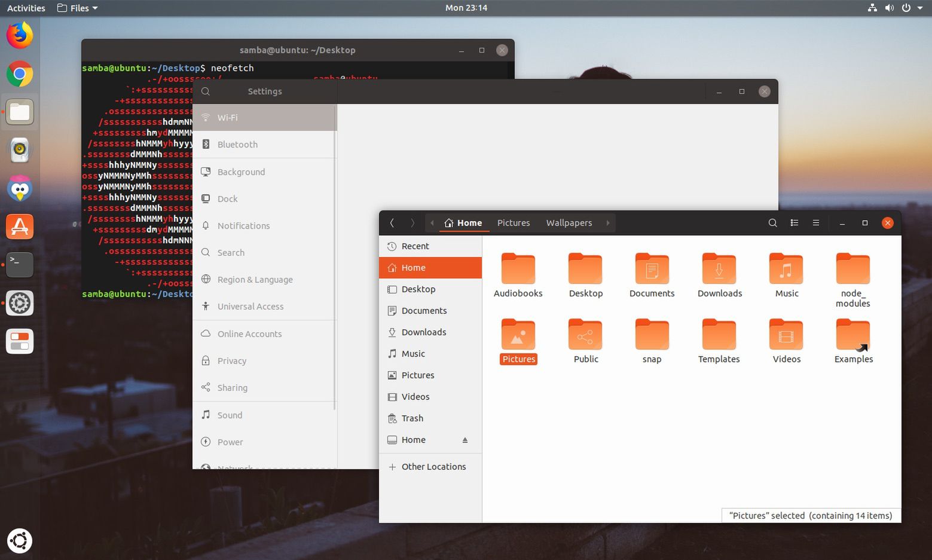Open Trash from the Files sidebar

[412, 418]
